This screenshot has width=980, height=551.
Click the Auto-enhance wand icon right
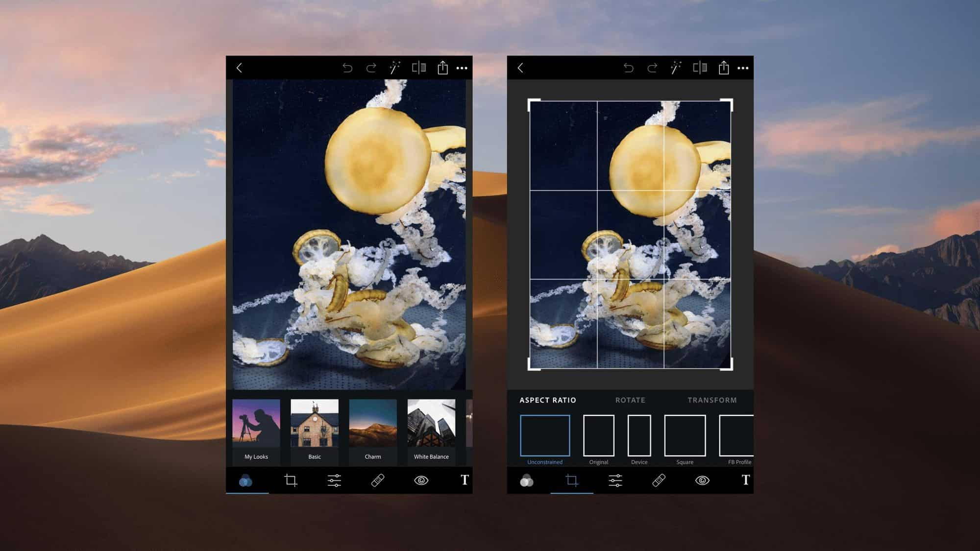pos(676,67)
